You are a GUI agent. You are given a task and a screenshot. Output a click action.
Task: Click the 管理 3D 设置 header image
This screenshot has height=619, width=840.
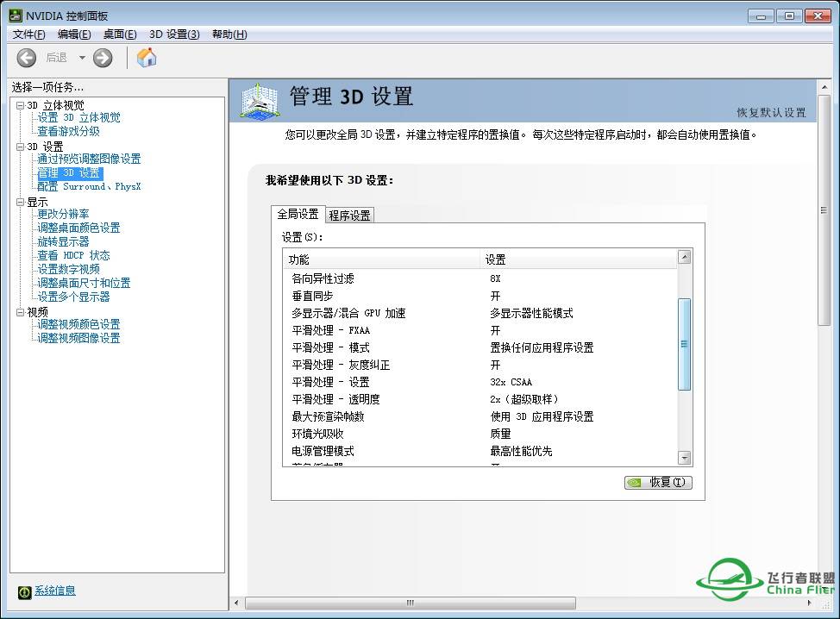[x=260, y=101]
